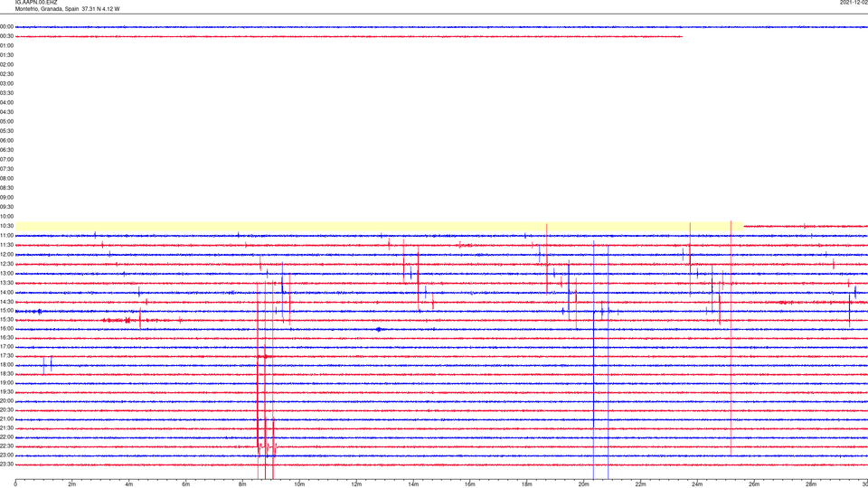Select the '03:00' time row label
The image size is (868, 488).
pos(6,83)
